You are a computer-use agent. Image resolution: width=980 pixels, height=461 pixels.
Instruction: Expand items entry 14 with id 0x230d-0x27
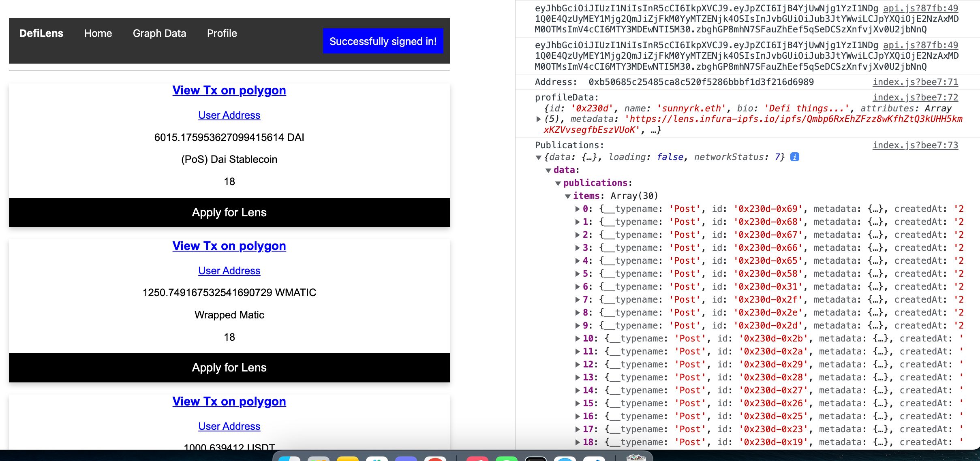pos(578,391)
